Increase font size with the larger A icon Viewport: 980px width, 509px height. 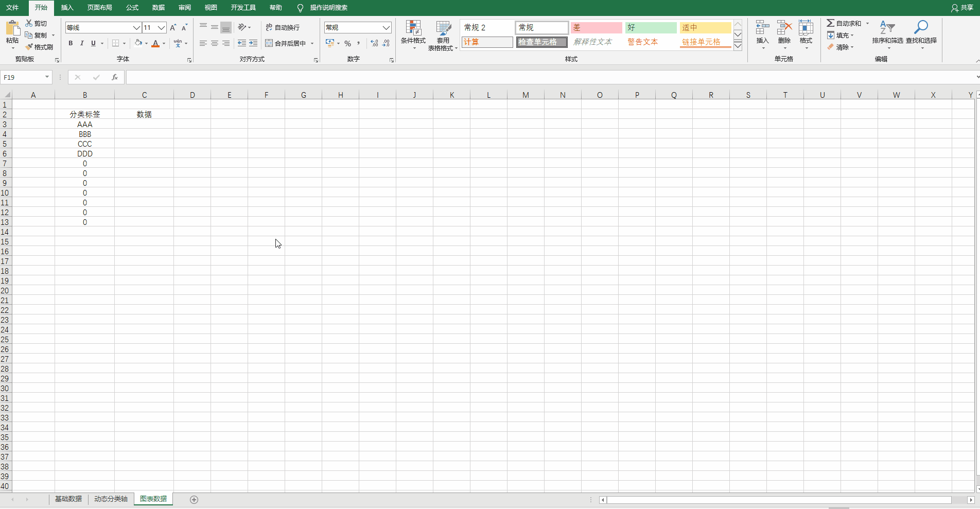pyautogui.click(x=173, y=27)
